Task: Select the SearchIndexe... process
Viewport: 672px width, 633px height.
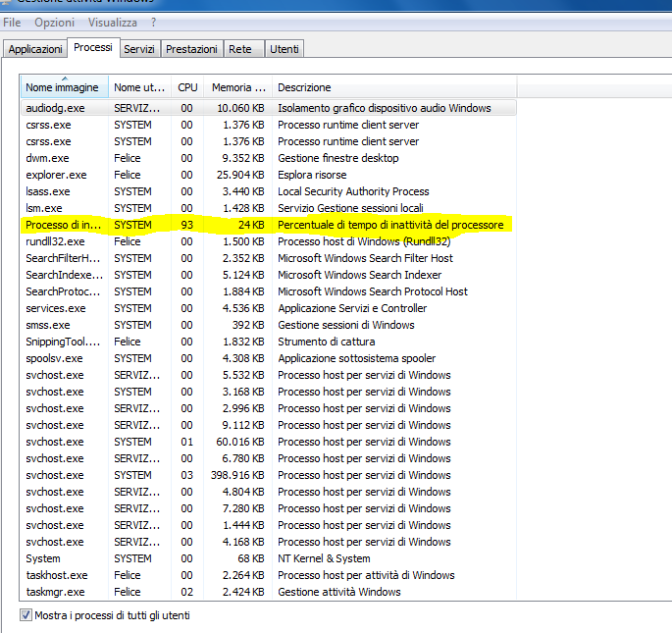Action: pyautogui.click(x=268, y=275)
